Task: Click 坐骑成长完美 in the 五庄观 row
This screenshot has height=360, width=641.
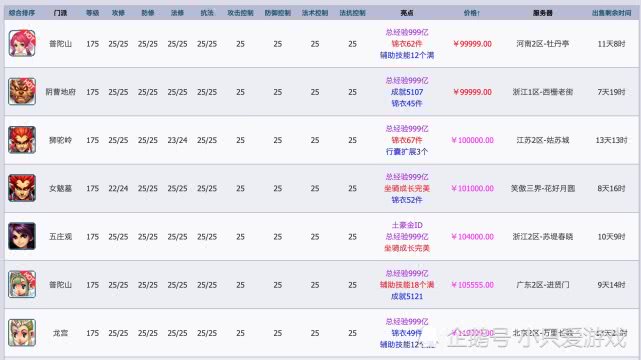Action: (407, 248)
